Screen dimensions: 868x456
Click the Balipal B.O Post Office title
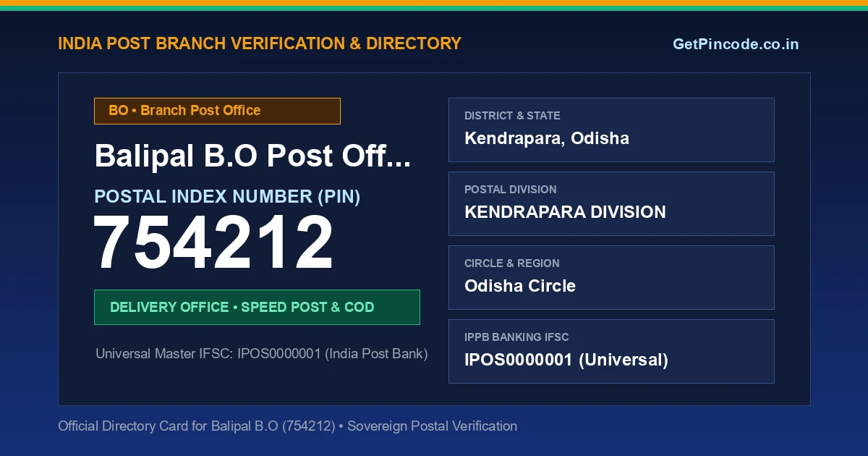click(253, 156)
